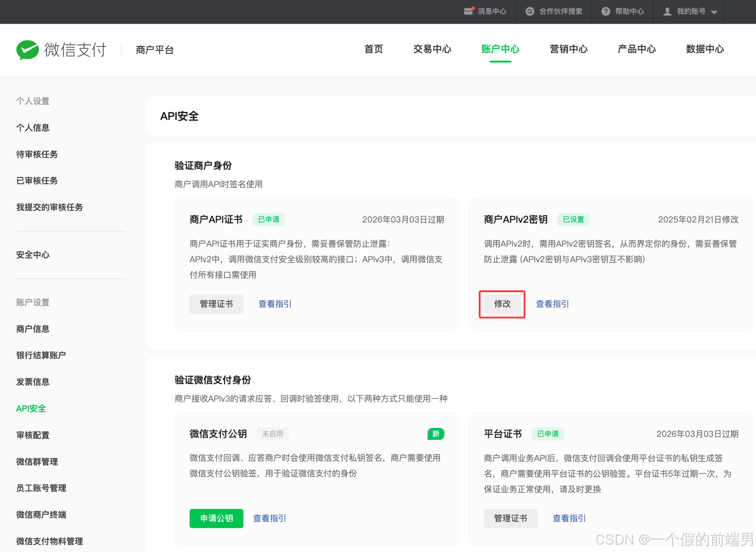Image resolution: width=756 pixels, height=552 pixels.
Task: Click 管理证书 under 平台证书
Action: pos(510,518)
